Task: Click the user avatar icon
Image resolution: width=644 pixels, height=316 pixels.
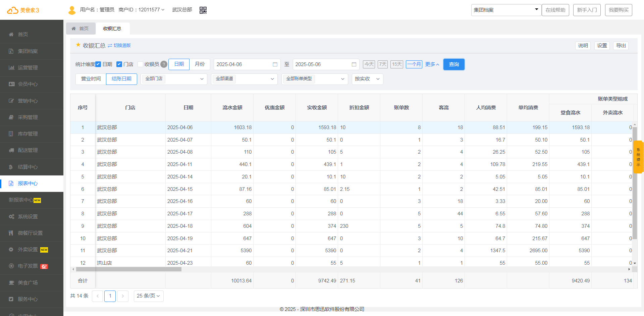Action: point(72,10)
